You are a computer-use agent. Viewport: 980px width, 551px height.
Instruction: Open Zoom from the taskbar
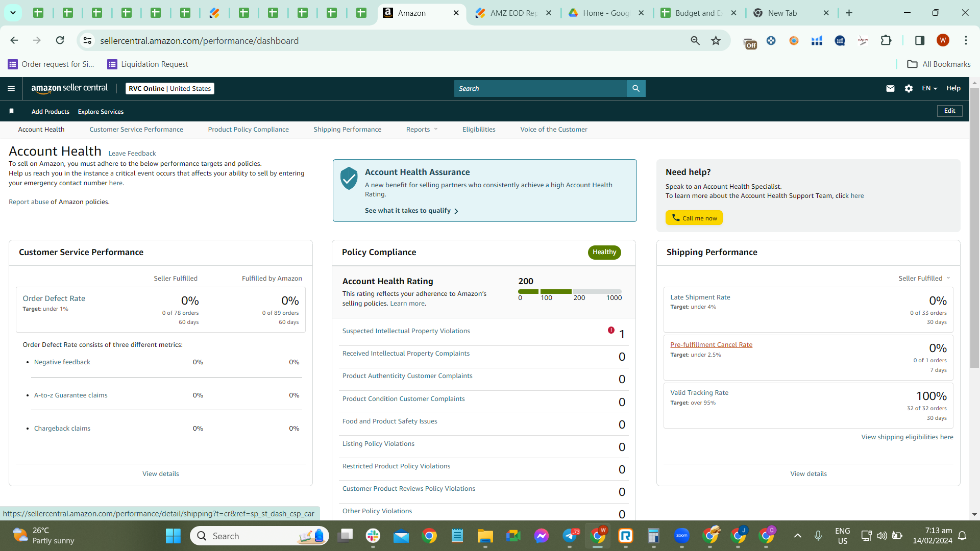pos(682,536)
